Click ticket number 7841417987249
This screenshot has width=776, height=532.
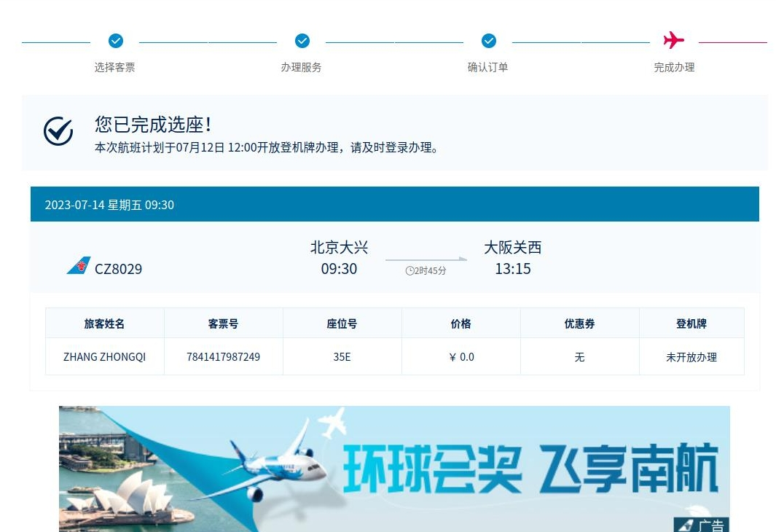[223, 357]
